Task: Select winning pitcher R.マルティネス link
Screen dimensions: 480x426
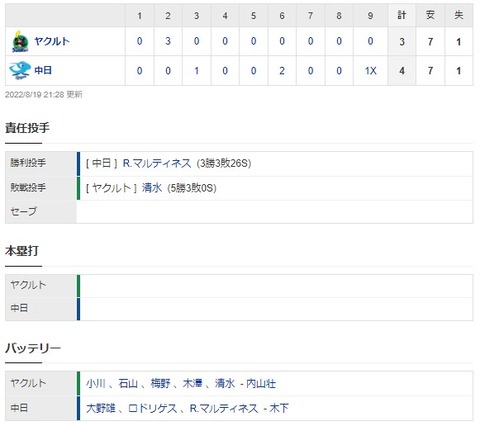Action: coord(157,163)
